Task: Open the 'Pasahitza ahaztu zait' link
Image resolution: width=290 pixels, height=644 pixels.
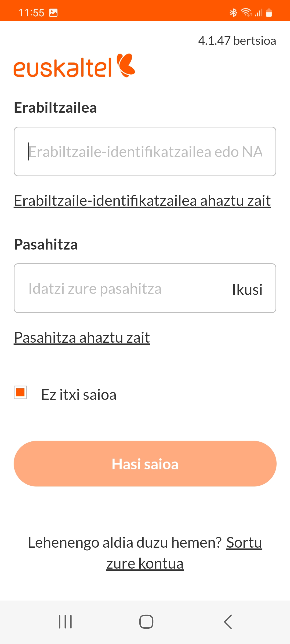Action: pyautogui.click(x=82, y=337)
